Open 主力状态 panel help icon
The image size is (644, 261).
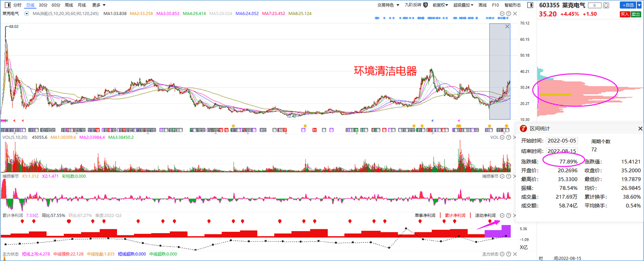click(509, 254)
